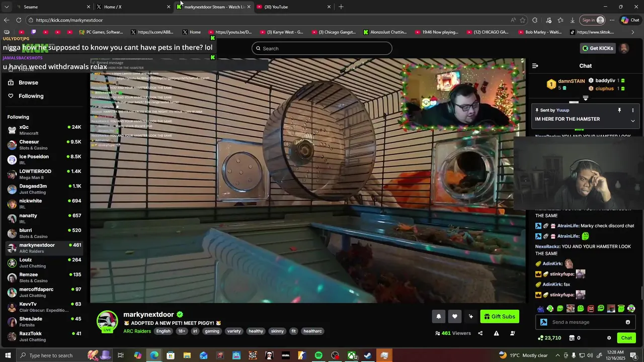Toggle read aloud icon in address bar

[x=513, y=20]
